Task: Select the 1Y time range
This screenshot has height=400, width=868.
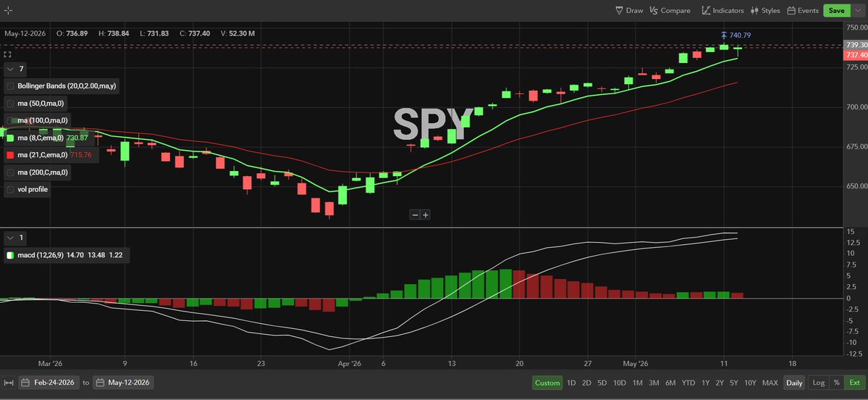Action: tap(705, 383)
